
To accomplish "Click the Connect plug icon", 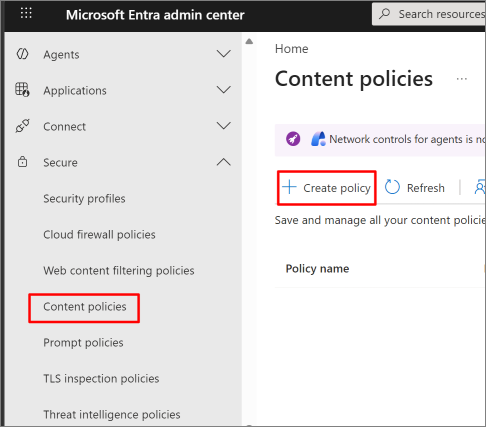I will coord(22,126).
